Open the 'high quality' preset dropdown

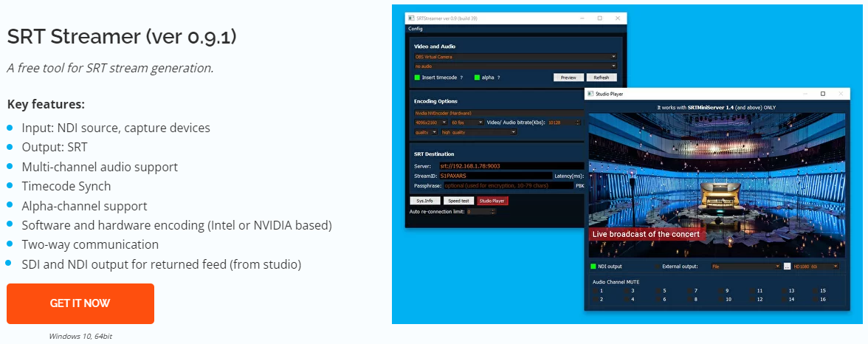[x=479, y=132]
